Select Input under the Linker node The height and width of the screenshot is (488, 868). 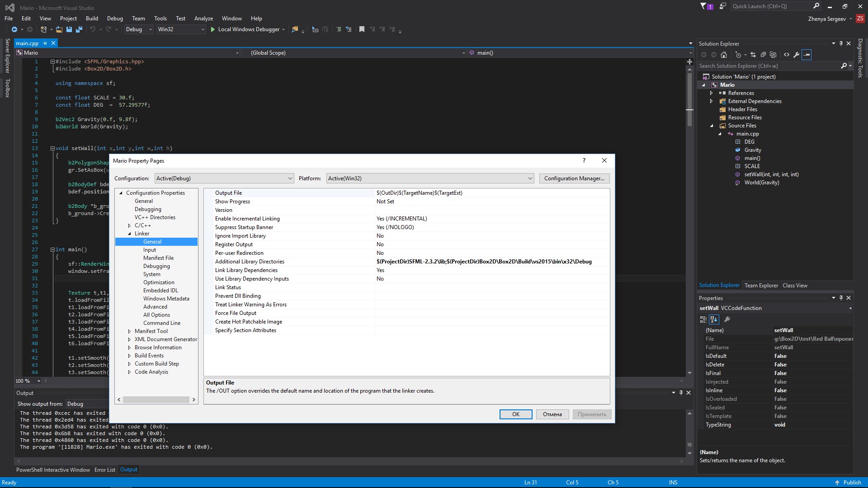(x=150, y=250)
